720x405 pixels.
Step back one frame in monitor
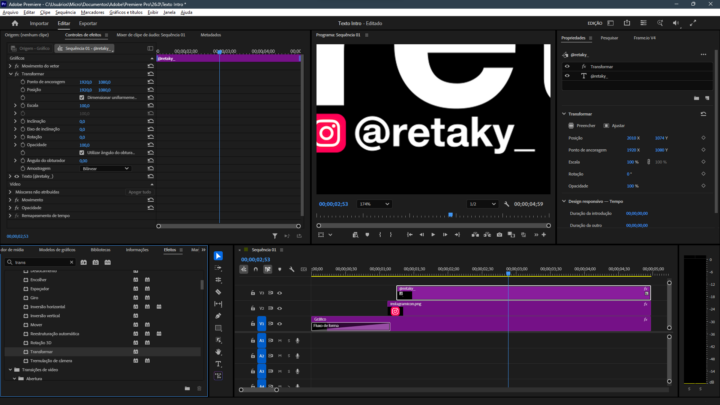tap(422, 235)
